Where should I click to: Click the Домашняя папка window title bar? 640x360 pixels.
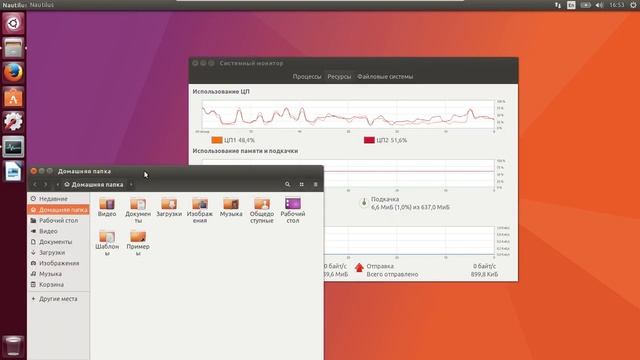pos(176,171)
